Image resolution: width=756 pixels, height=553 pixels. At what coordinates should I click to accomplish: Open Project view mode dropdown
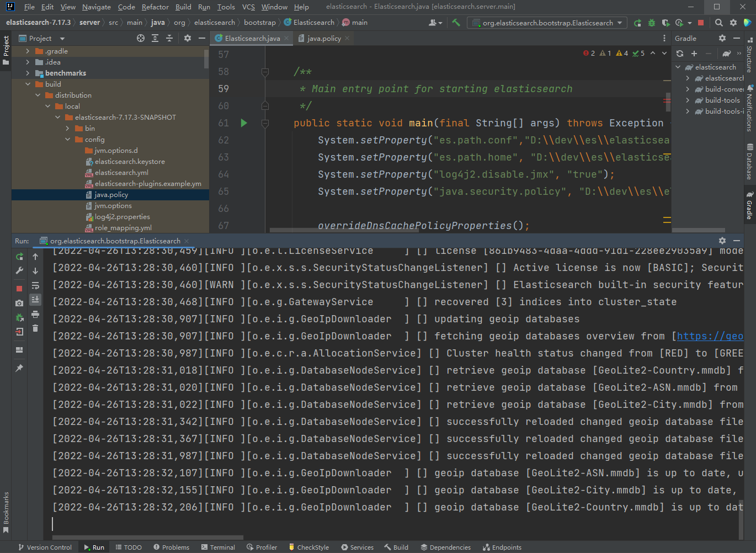tap(42, 38)
